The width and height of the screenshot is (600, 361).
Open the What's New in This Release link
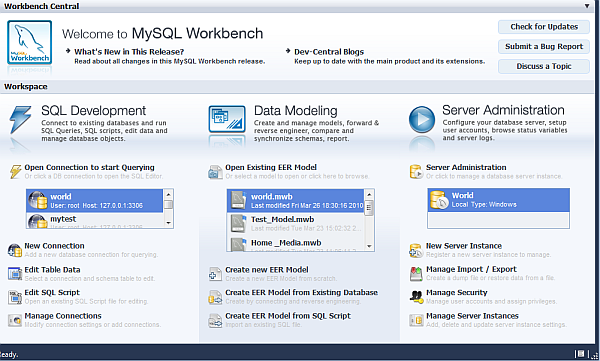point(129,52)
